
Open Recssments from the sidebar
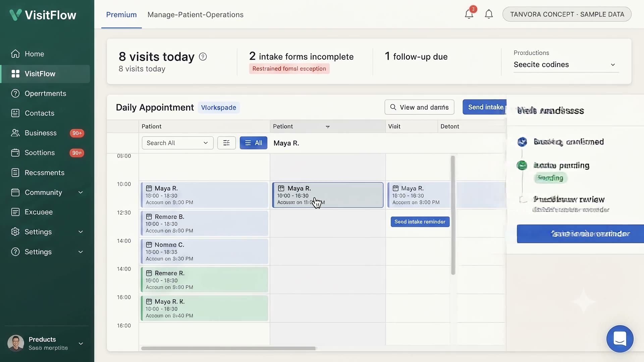click(x=45, y=173)
